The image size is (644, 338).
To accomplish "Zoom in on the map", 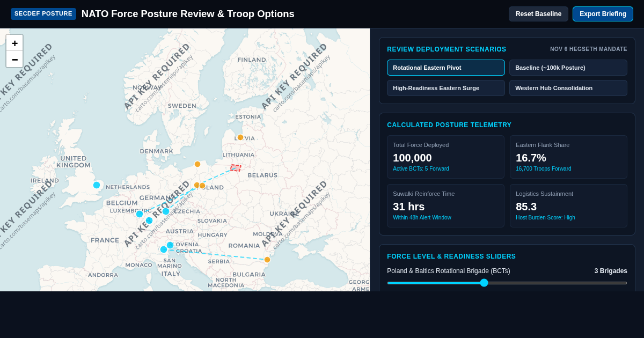I will [x=14, y=43].
